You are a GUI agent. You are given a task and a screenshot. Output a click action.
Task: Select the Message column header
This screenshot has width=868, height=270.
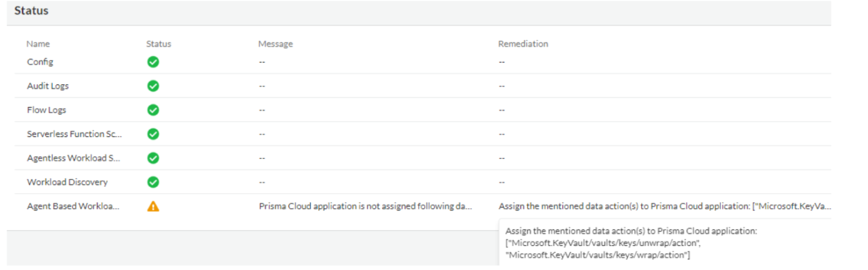tap(276, 44)
